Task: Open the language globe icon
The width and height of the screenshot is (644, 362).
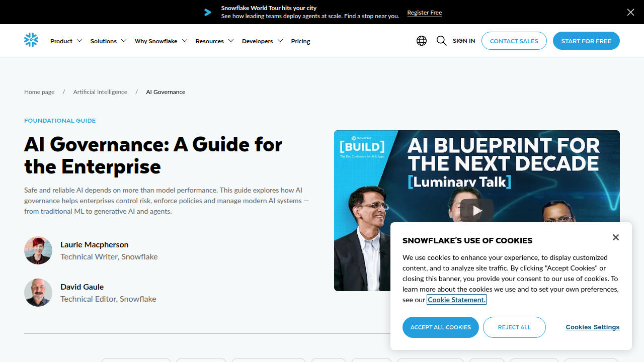Action: click(422, 41)
